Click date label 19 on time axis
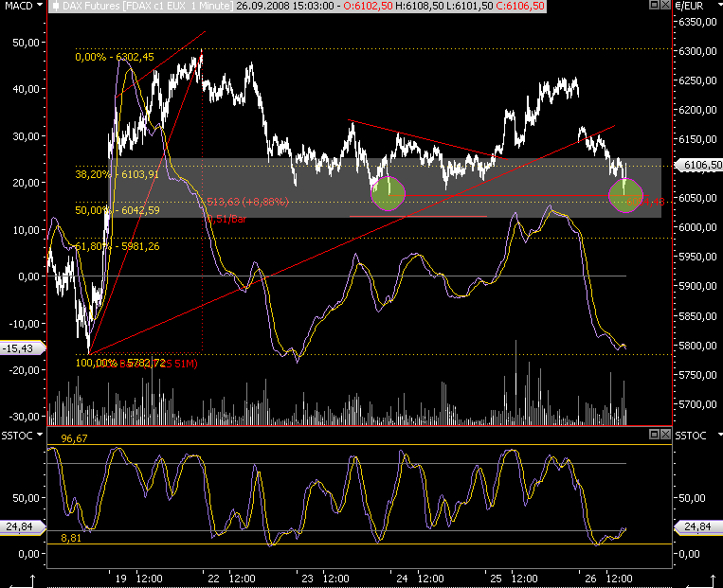Image resolution: width=723 pixels, height=588 pixels. [120, 579]
